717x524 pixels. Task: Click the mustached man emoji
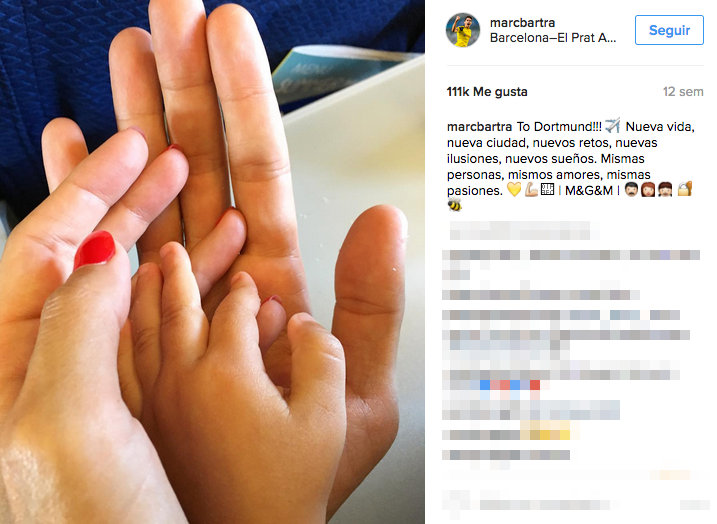631,190
